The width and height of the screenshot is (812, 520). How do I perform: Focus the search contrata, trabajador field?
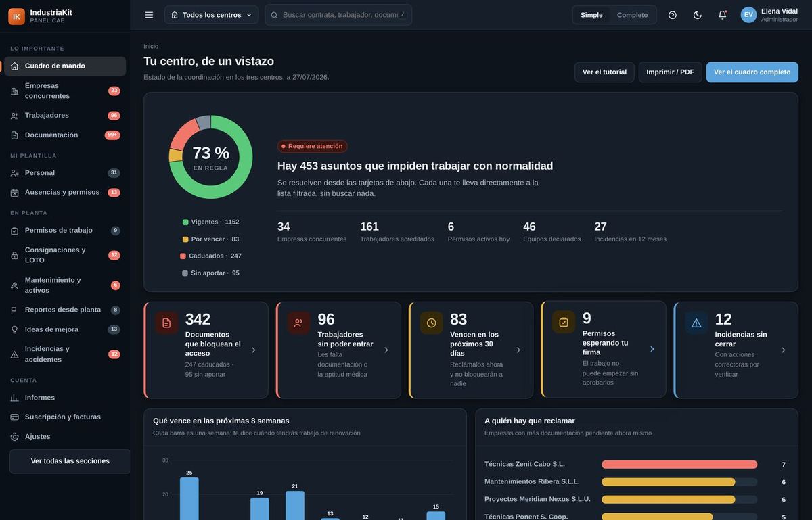click(x=338, y=15)
